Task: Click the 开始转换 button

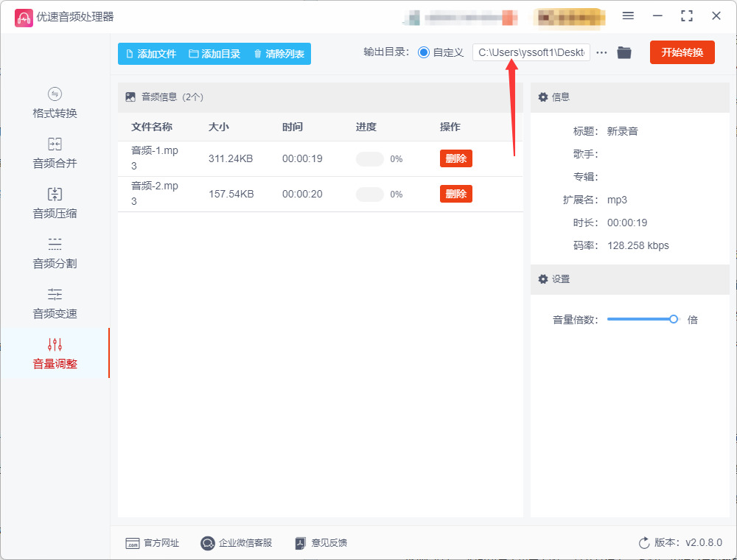Action: coord(682,52)
